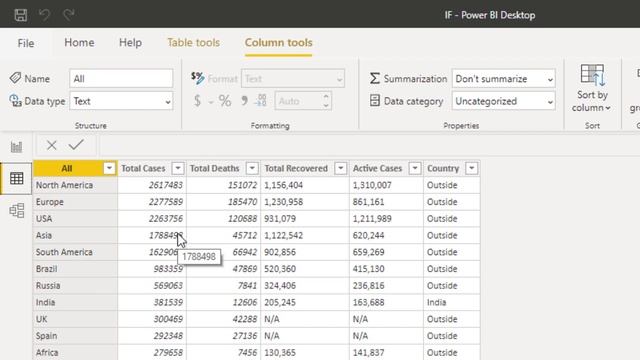Click the Data category icon

pos(375,101)
